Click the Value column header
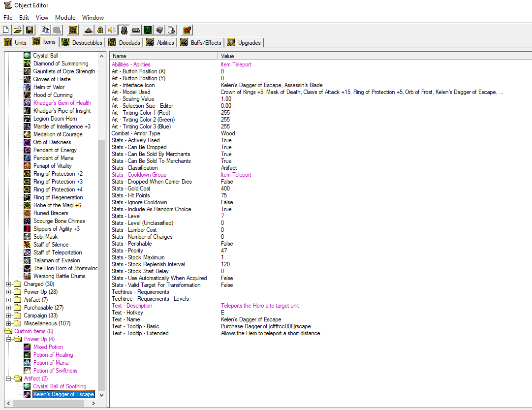Screen dimensions: 532x410 point(375,56)
